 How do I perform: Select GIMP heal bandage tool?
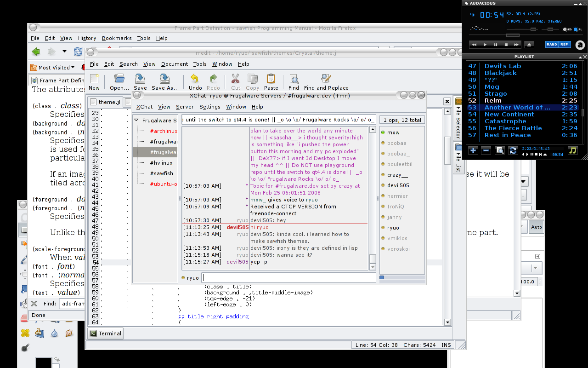coord(25,333)
